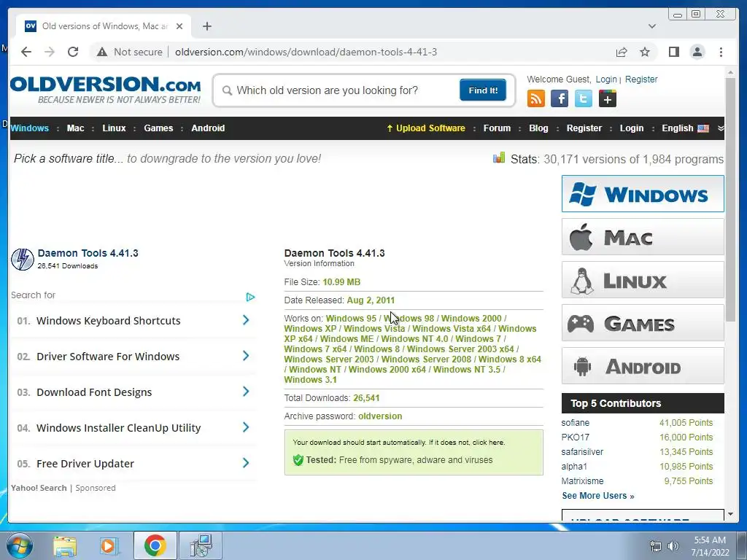Open Windows Media Player from taskbar
This screenshot has height=560, width=747.
coord(109,545)
